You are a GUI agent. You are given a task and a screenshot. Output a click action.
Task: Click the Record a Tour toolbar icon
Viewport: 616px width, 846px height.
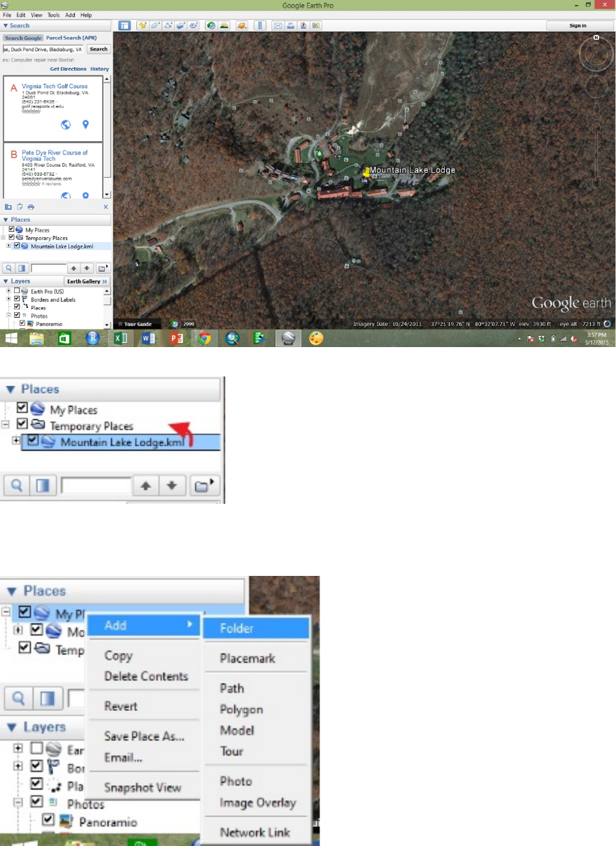[193, 26]
